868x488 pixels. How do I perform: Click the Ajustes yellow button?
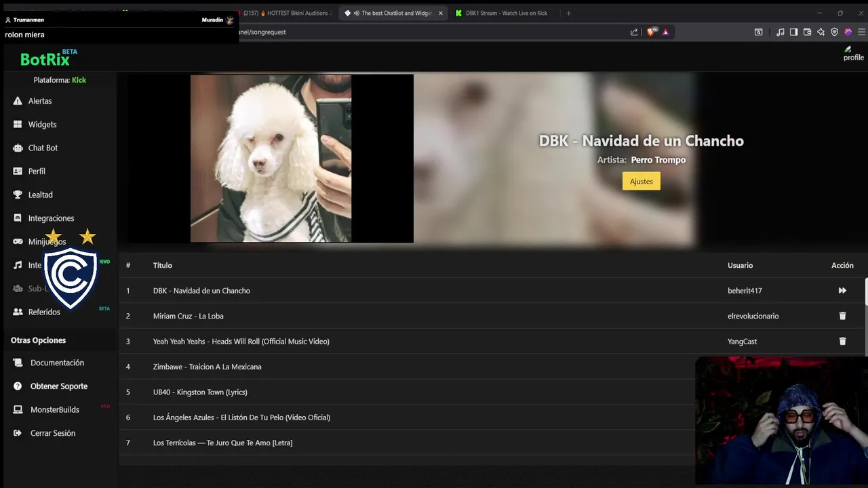tap(641, 181)
